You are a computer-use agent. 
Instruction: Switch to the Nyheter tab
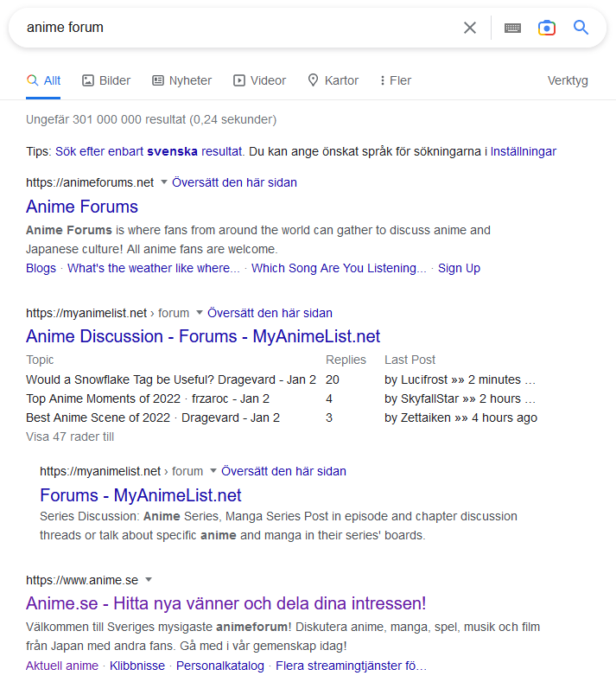tap(181, 80)
